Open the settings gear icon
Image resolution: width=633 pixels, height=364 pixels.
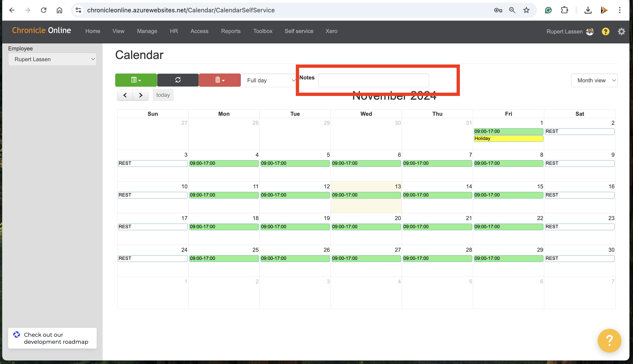pos(622,31)
